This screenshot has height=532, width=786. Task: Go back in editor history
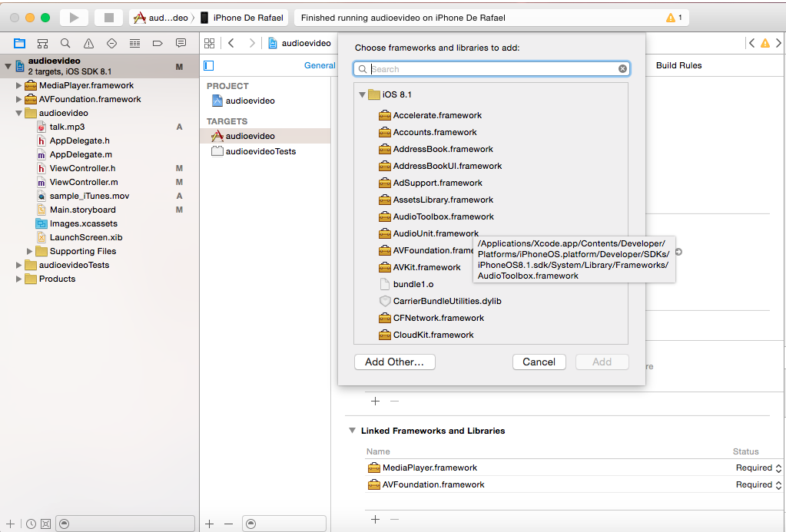point(231,43)
